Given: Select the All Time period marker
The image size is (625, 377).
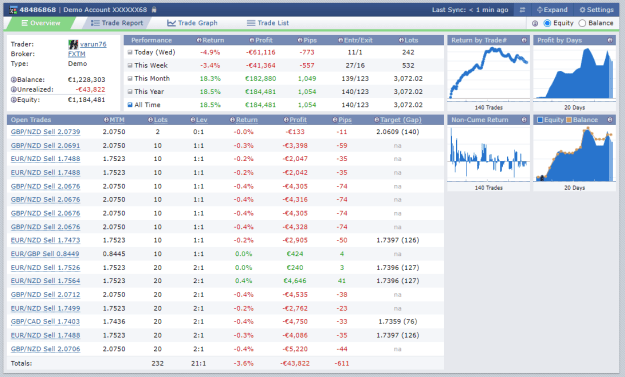Looking at the screenshot, I should [x=130, y=105].
